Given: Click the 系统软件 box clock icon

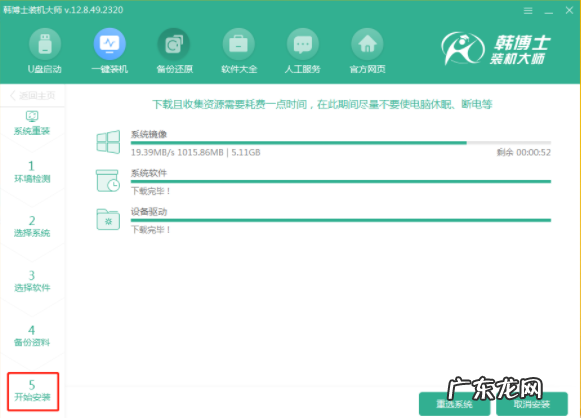Looking at the screenshot, I should pos(108,180).
